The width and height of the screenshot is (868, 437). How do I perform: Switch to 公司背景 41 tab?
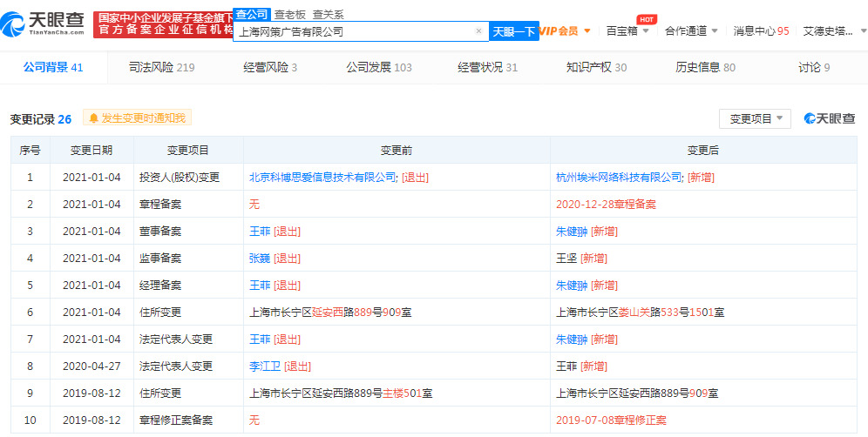point(53,68)
